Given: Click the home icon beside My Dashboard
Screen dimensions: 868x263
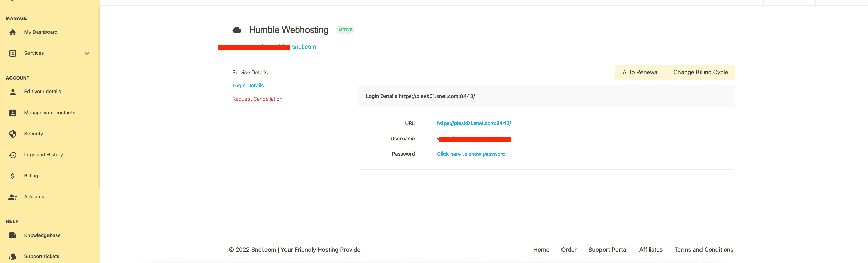Looking at the screenshot, I should (13, 32).
